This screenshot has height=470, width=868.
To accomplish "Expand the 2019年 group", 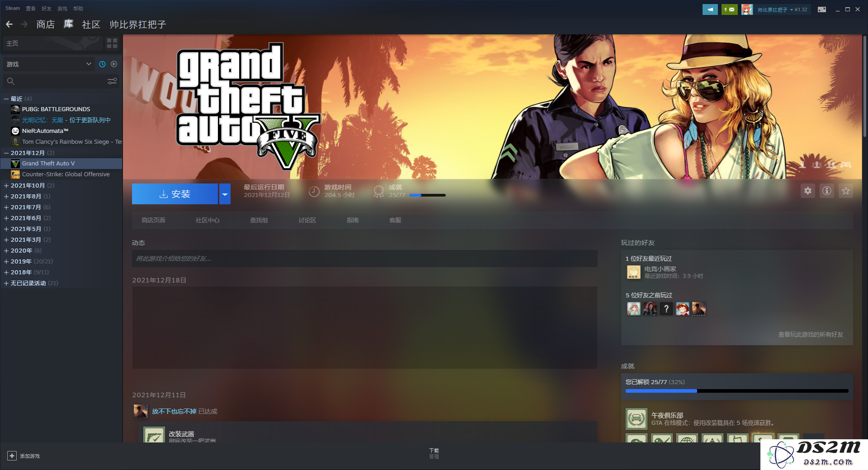I will click(6, 261).
